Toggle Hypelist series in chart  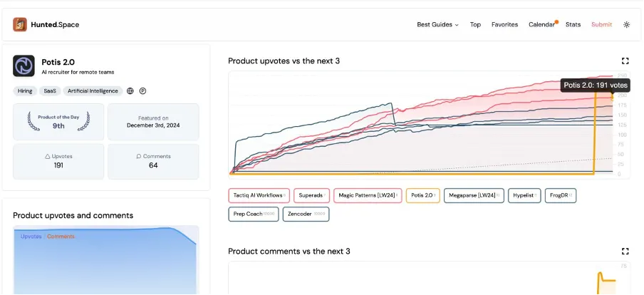pos(524,195)
